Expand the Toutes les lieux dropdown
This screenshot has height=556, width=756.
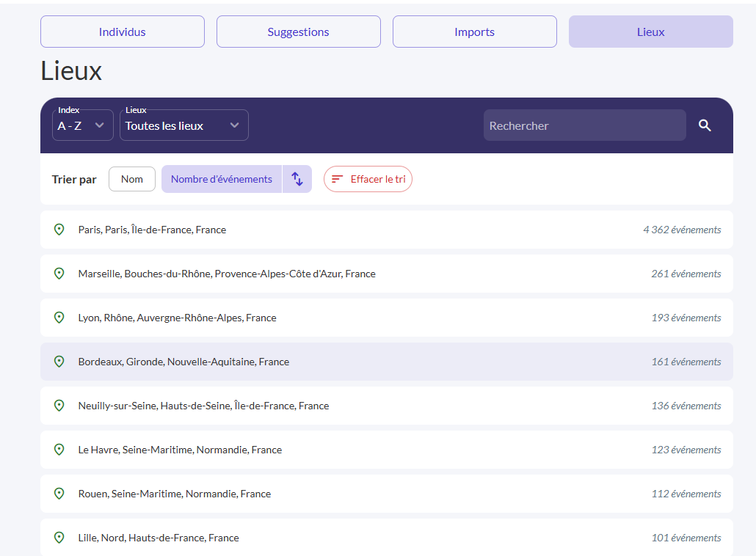[x=183, y=125]
